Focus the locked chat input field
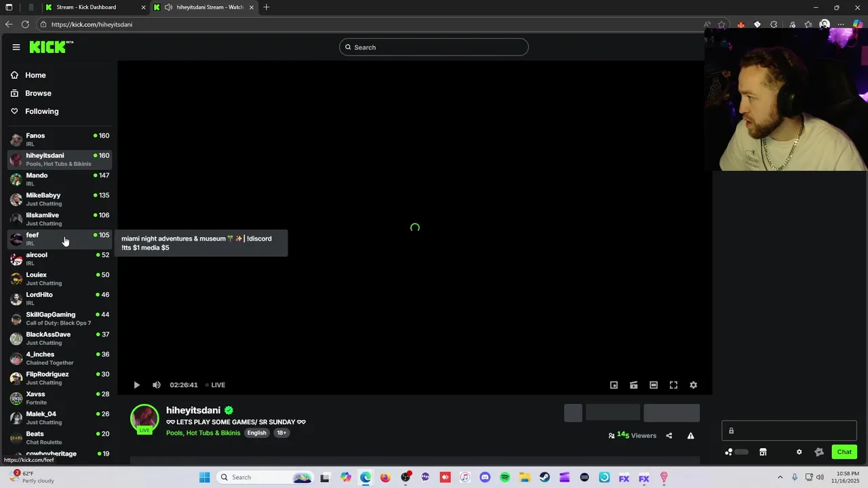 (x=789, y=430)
